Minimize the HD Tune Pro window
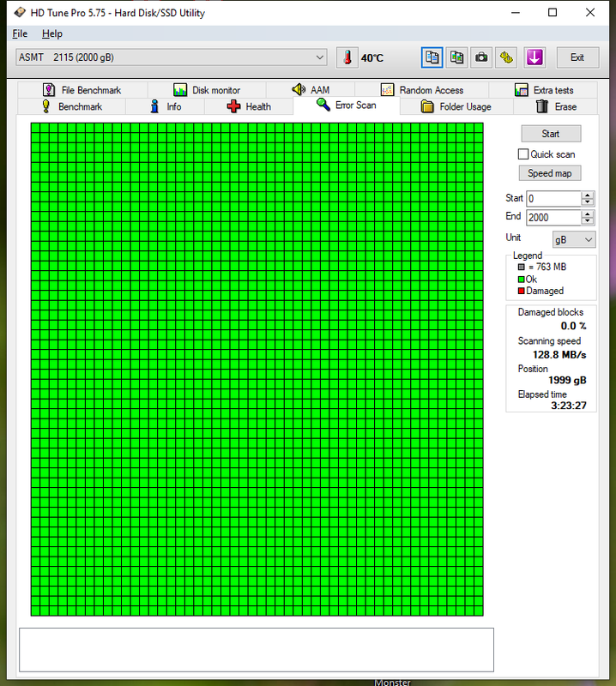 click(516, 13)
